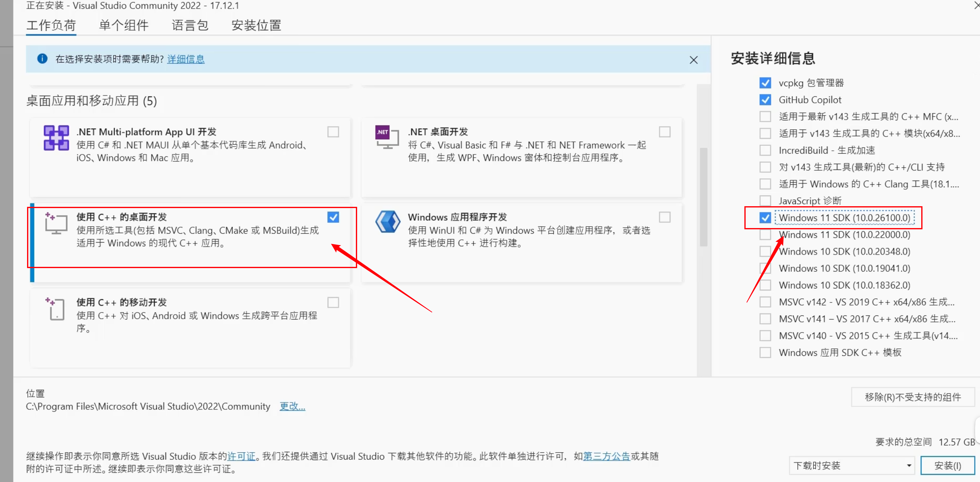Uncheck Windows 11 SDK (10.0.26100.0)
The image size is (980, 482).
pyautogui.click(x=765, y=217)
